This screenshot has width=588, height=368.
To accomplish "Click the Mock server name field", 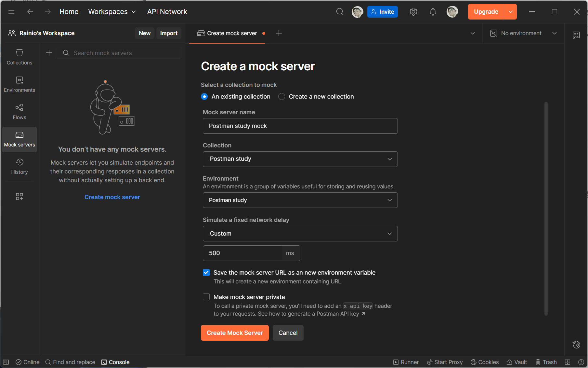I will point(300,126).
